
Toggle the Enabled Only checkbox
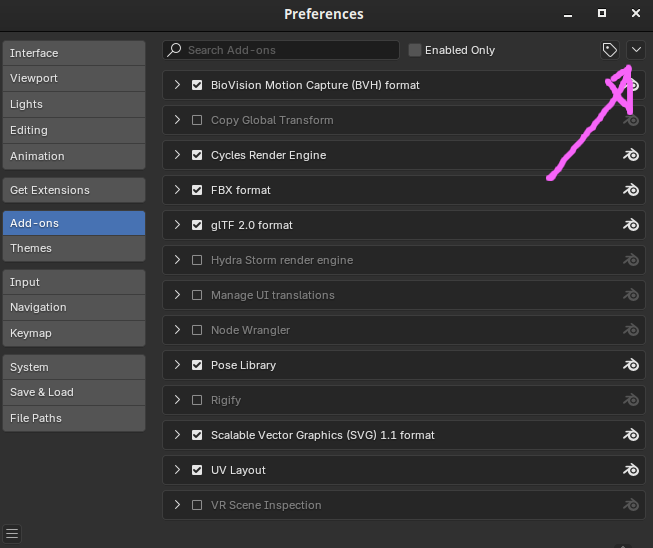[415, 50]
